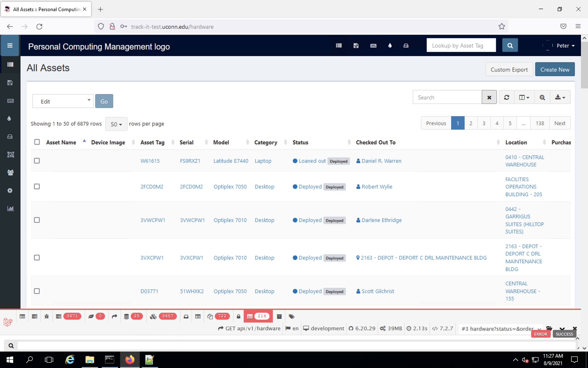Open Licenses via the sidebar floppy disk icon
This screenshot has width=588, height=368.
click(10, 83)
